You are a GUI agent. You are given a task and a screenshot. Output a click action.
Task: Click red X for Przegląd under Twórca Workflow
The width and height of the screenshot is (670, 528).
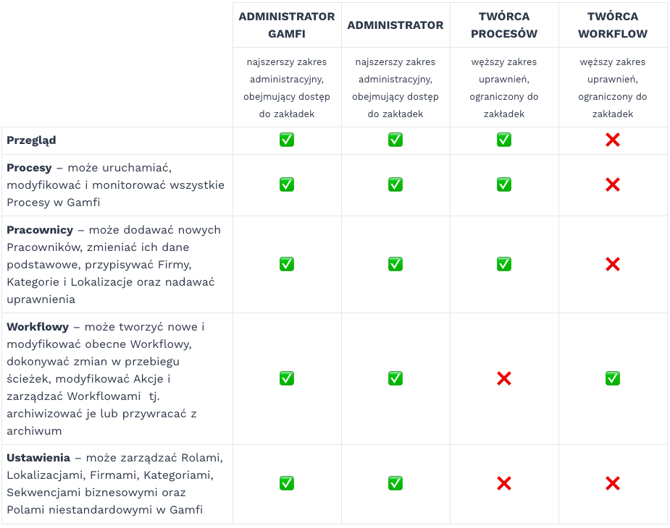613,140
